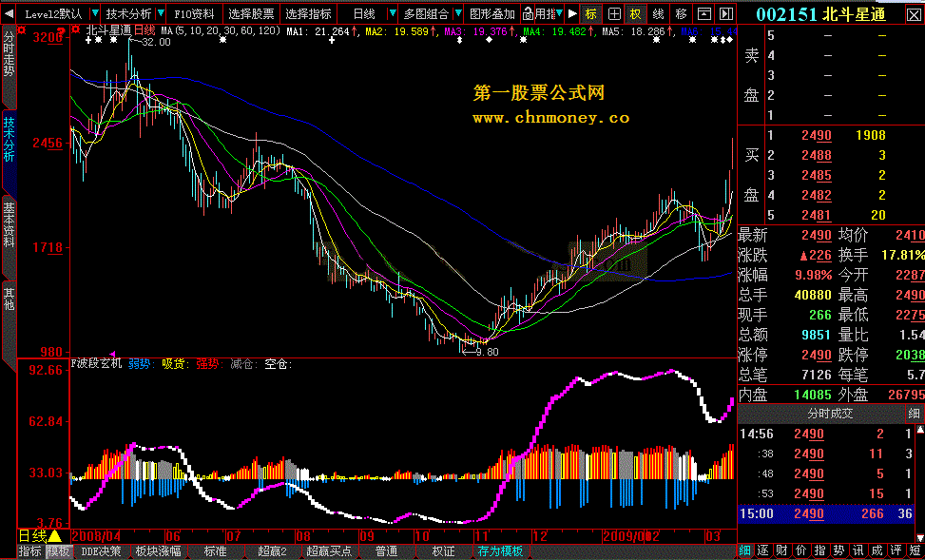The width and height of the screenshot is (925, 560).
Task: Close the quote panel via X box
Action: click(913, 14)
